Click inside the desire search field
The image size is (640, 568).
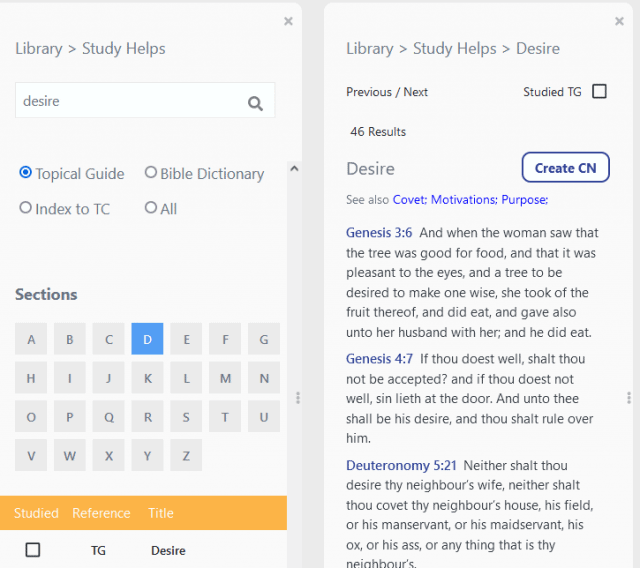coord(125,101)
